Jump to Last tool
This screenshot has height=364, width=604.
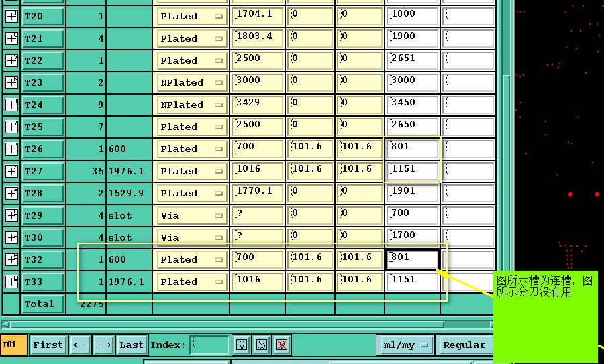click(x=132, y=345)
